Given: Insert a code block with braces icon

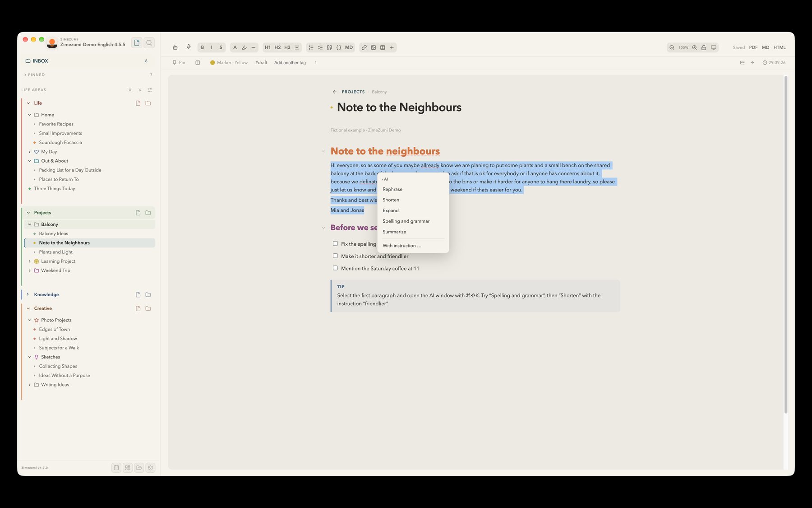Looking at the screenshot, I should 339,47.
